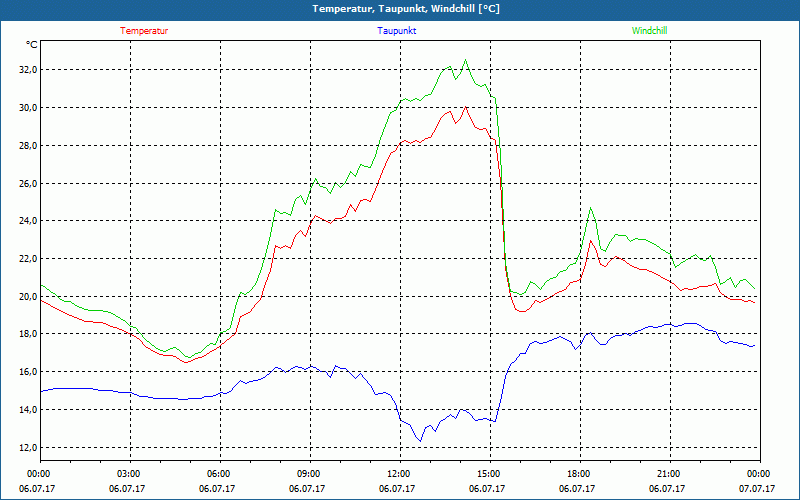Click the 32,0 y-axis value
The width and height of the screenshot is (800, 500).
[29, 69]
